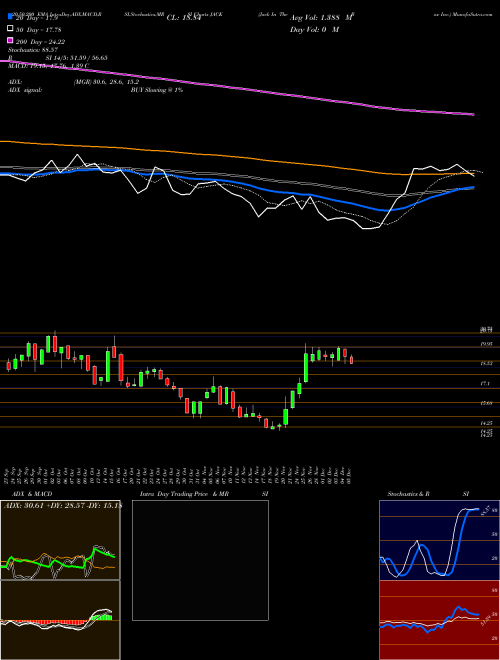Click the 'Stochastics: 88.57' reading
Image resolution: width=500 pixels, height=660 pixels.
point(33,50)
